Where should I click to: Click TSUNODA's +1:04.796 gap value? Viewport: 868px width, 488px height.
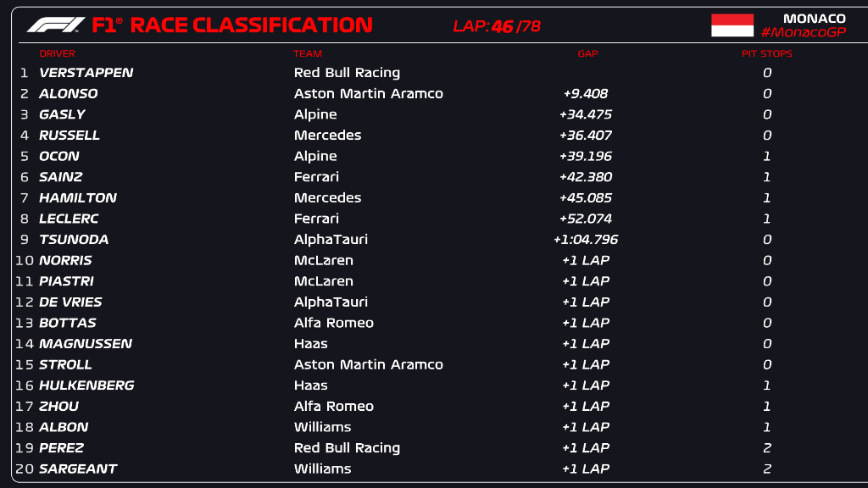[586, 240]
